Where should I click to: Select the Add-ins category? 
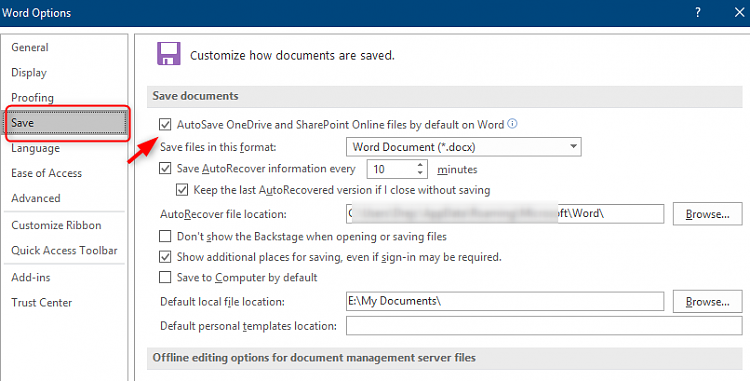click(x=31, y=277)
